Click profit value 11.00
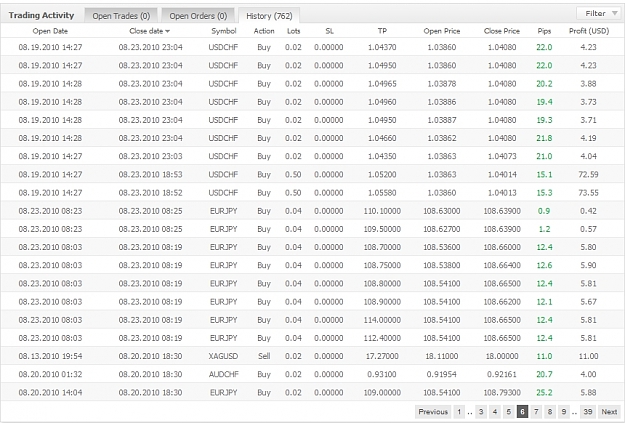 tap(588, 356)
